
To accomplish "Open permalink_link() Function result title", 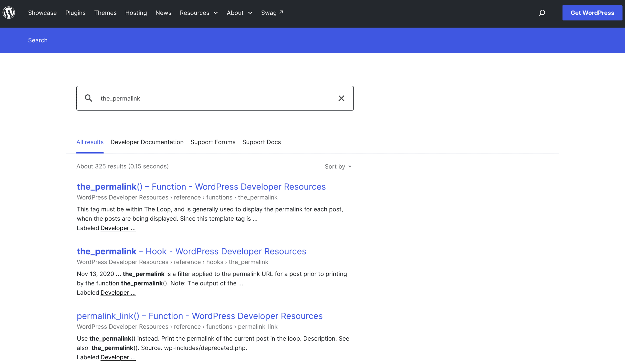I will click(x=200, y=316).
